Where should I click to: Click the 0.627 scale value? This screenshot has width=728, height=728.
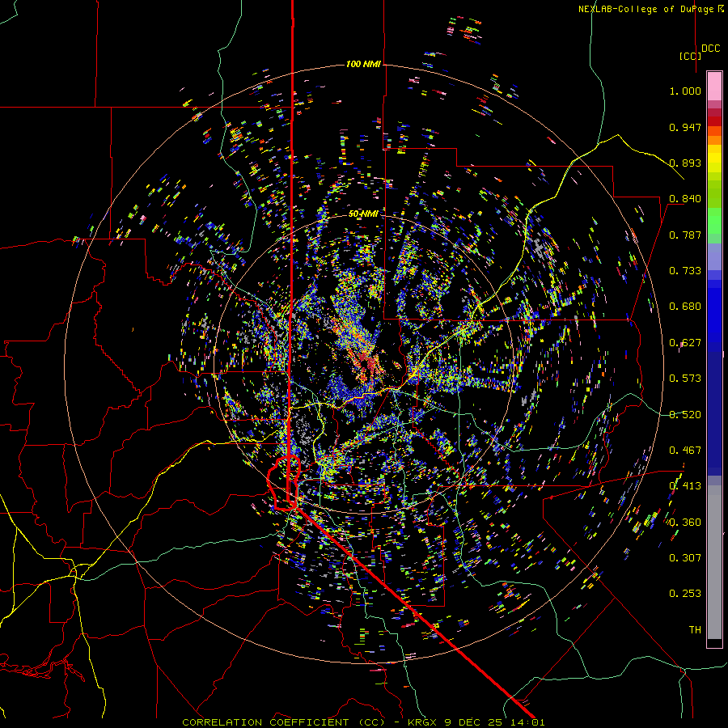pyautogui.click(x=685, y=343)
